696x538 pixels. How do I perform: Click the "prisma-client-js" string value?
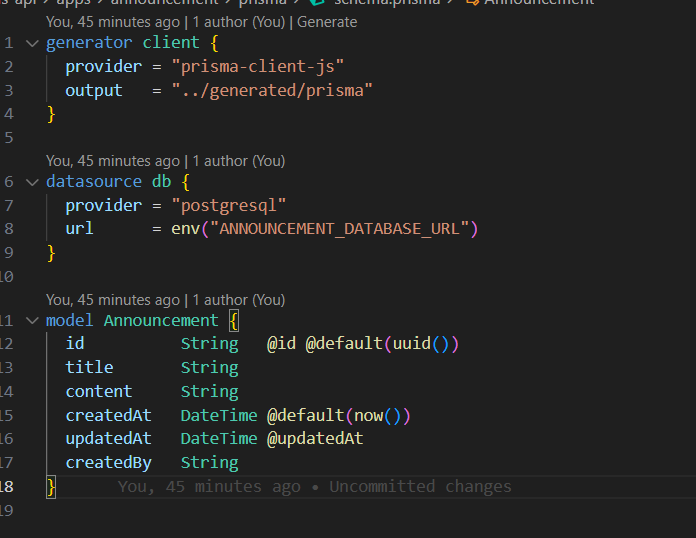[257, 67]
